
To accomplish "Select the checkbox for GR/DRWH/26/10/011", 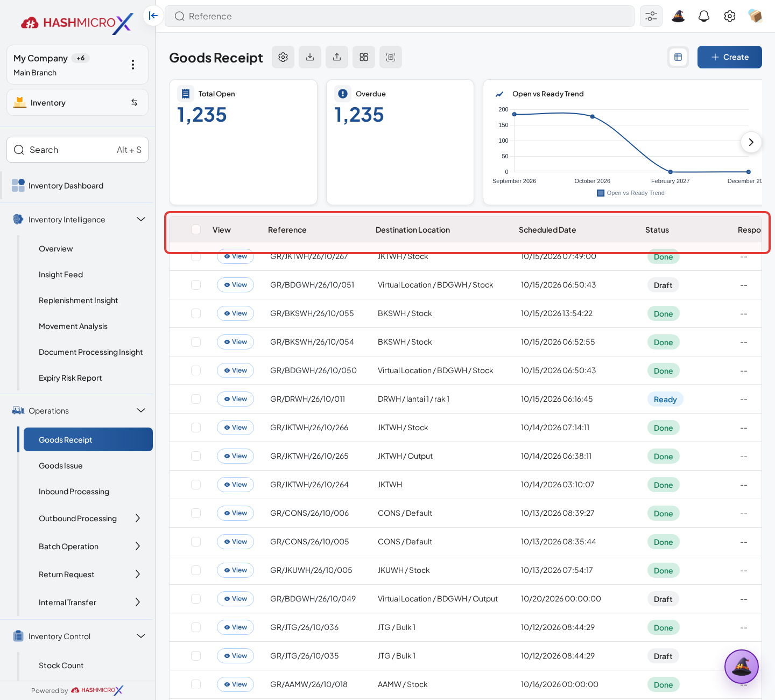I will pyautogui.click(x=196, y=399).
